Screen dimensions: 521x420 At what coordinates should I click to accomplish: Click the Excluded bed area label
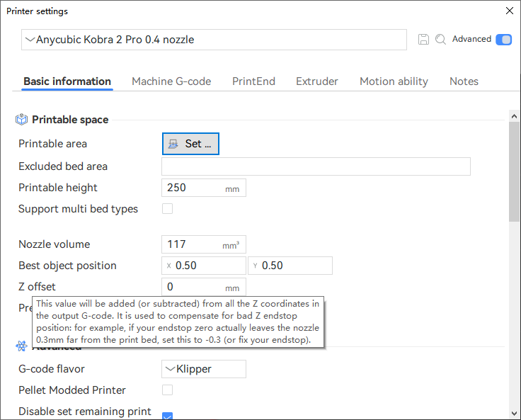(63, 166)
